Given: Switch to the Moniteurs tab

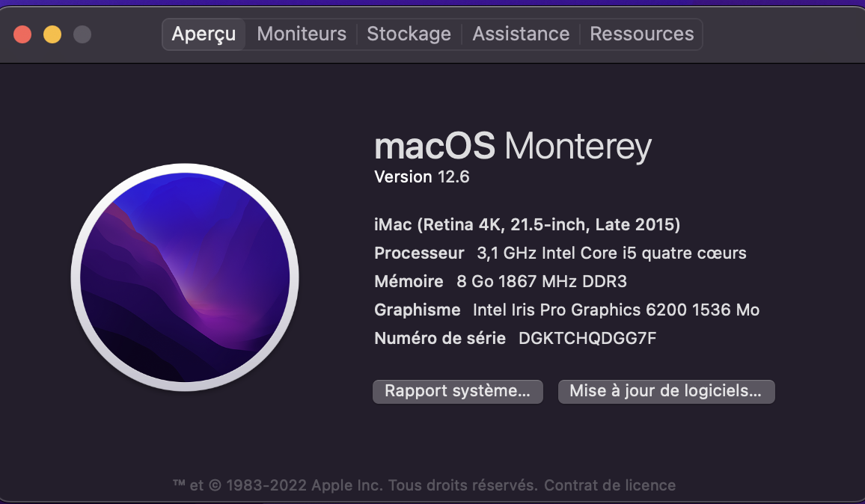Looking at the screenshot, I should pyautogui.click(x=300, y=34).
